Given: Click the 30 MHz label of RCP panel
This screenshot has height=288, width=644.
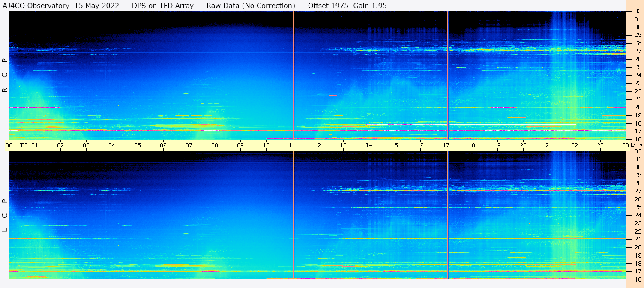Looking at the screenshot, I should click(x=638, y=27).
